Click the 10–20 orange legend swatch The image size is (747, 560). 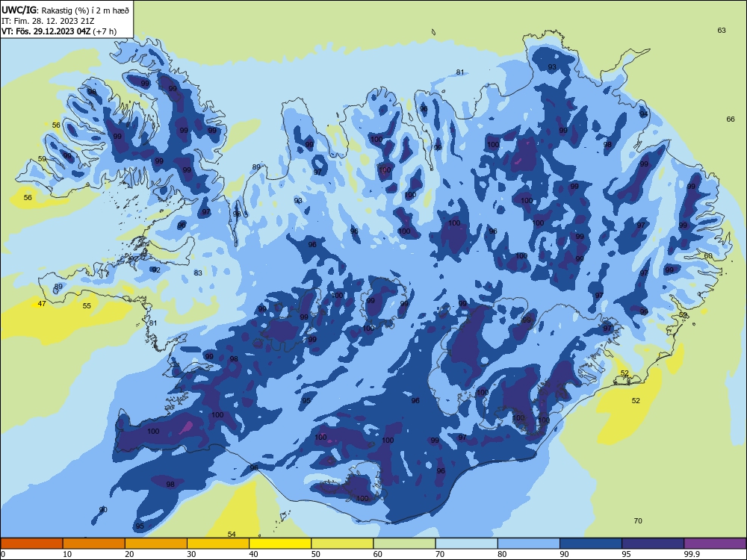[94, 544]
